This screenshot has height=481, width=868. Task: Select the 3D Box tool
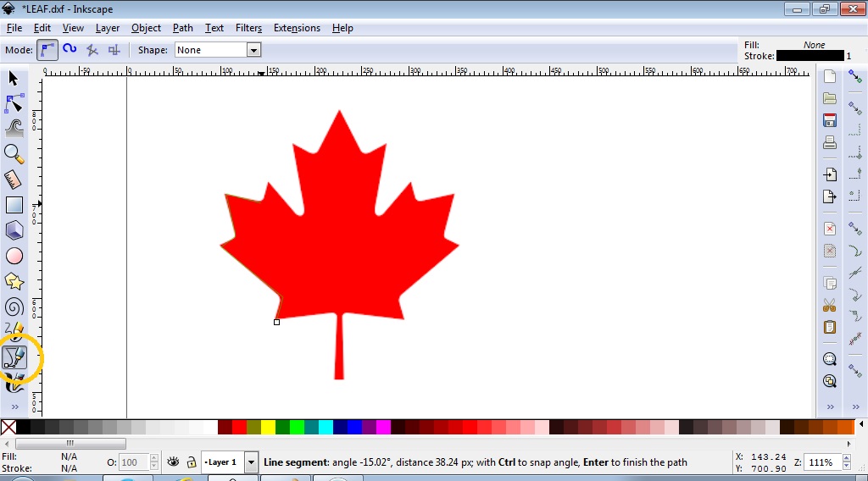(x=14, y=230)
